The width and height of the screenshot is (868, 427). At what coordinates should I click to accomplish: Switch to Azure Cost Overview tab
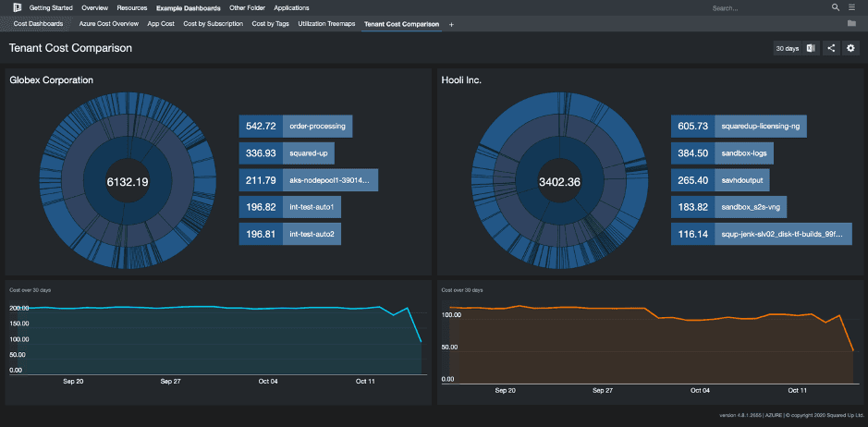pyautogui.click(x=108, y=24)
